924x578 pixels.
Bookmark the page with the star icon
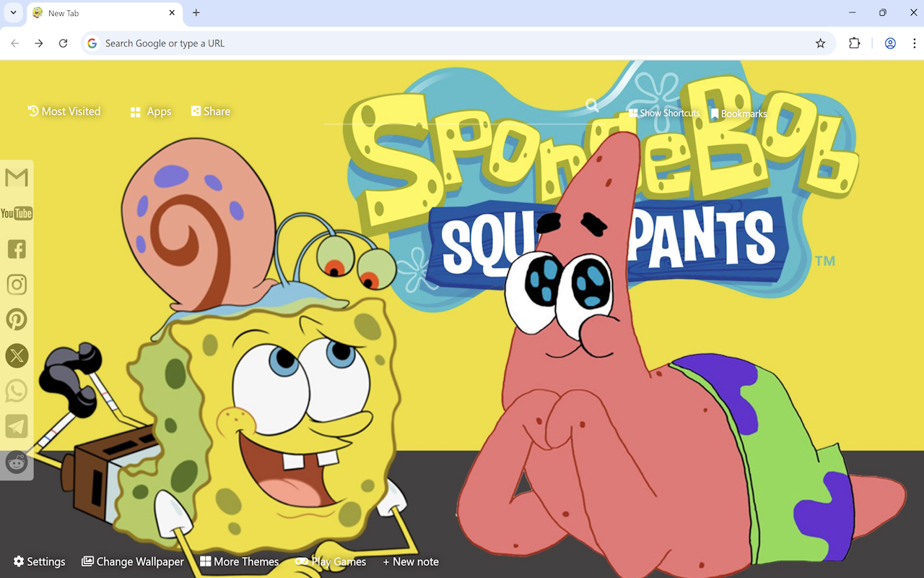click(820, 43)
